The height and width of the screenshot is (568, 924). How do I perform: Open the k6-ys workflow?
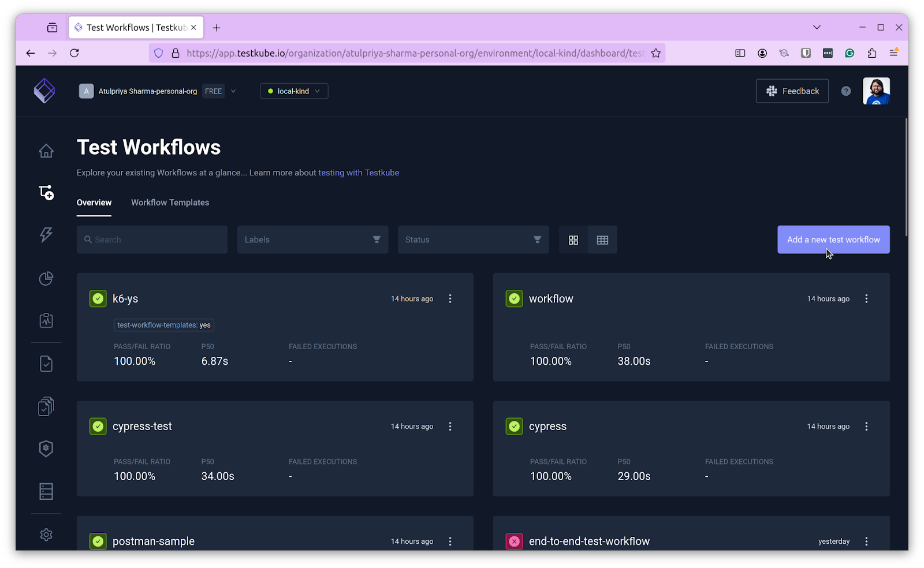125,298
